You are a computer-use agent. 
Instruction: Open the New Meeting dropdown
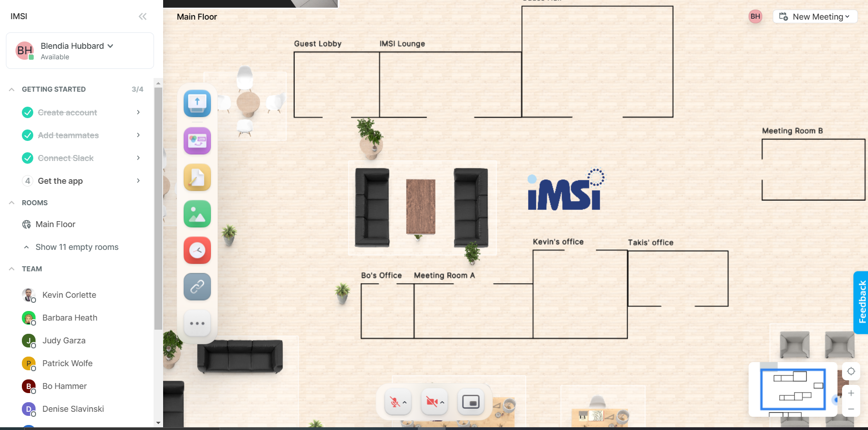point(815,16)
